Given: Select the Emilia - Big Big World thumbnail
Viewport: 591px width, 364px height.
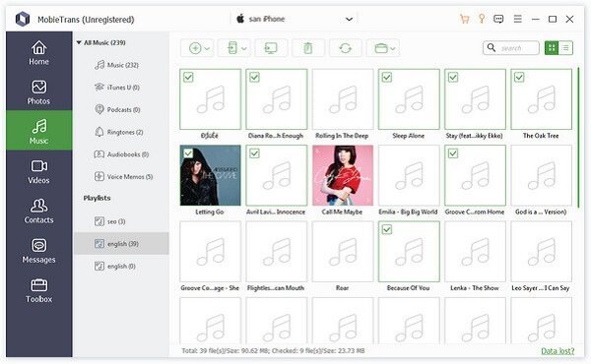Looking at the screenshot, I should coord(409,175).
